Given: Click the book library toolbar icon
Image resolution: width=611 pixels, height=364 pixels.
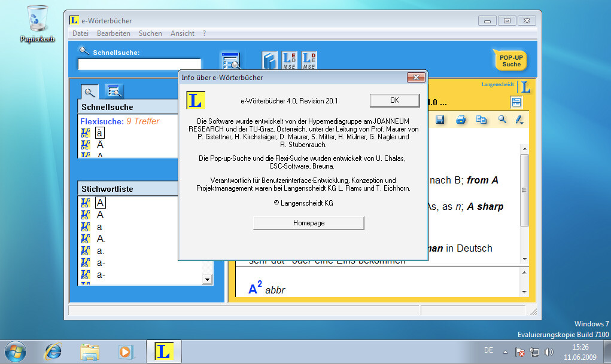Looking at the screenshot, I should (270, 60).
